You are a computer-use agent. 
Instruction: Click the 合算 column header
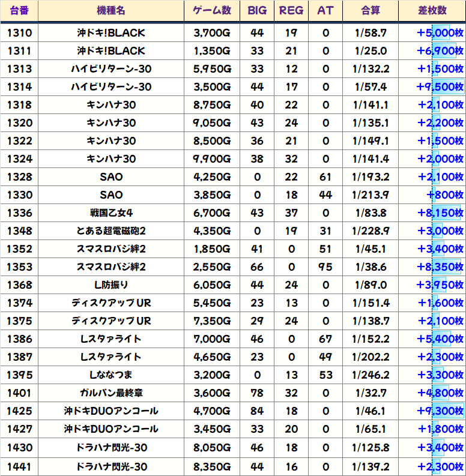pyautogui.click(x=370, y=11)
